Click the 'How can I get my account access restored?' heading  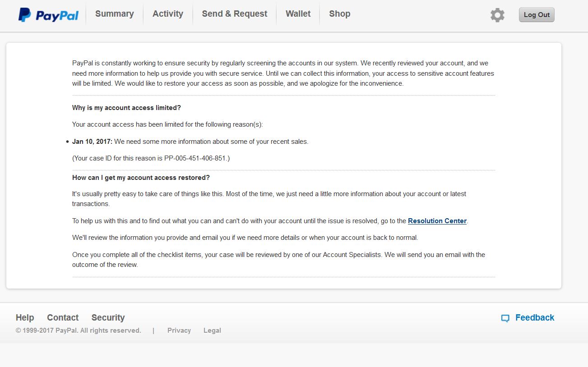click(x=141, y=178)
